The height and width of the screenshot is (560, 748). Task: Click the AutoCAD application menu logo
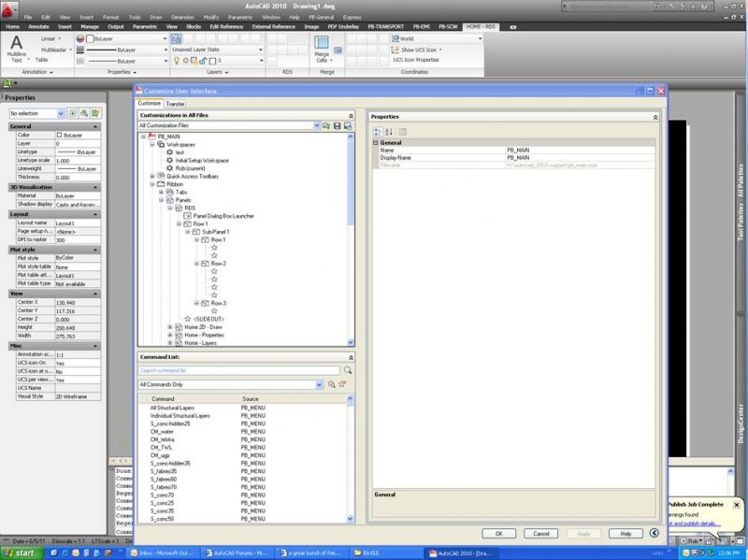click(9, 9)
